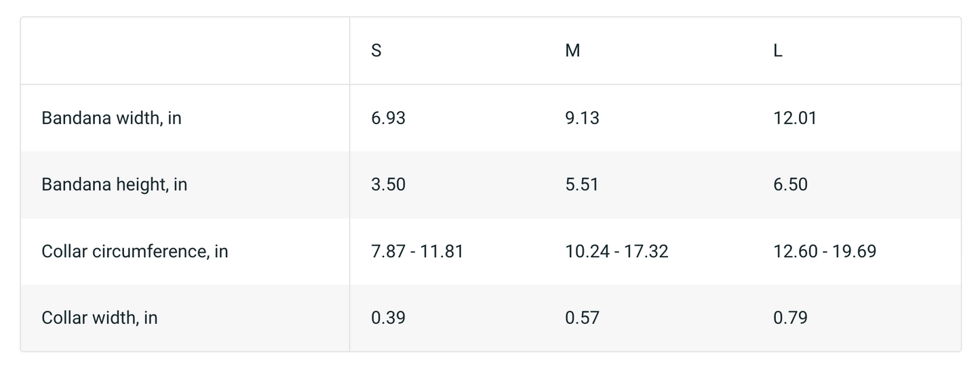The image size is (980, 382).
Task: Click the 6.93 bandana width cell
Action: tap(388, 118)
